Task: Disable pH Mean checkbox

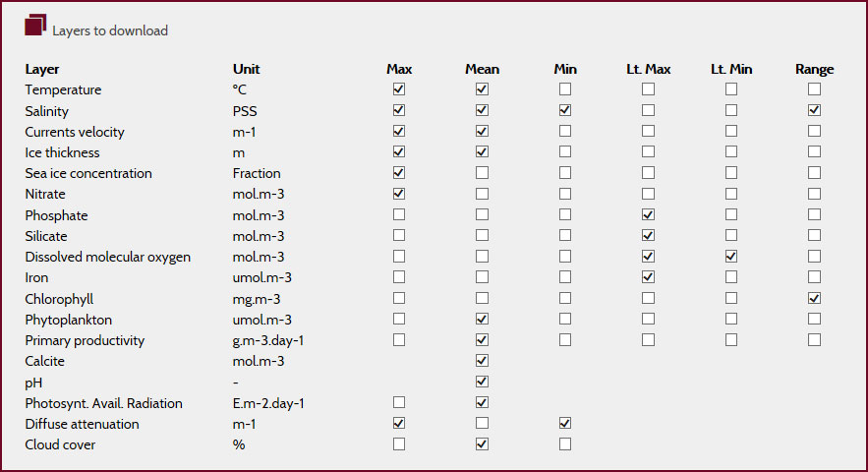Action: pyautogui.click(x=482, y=382)
